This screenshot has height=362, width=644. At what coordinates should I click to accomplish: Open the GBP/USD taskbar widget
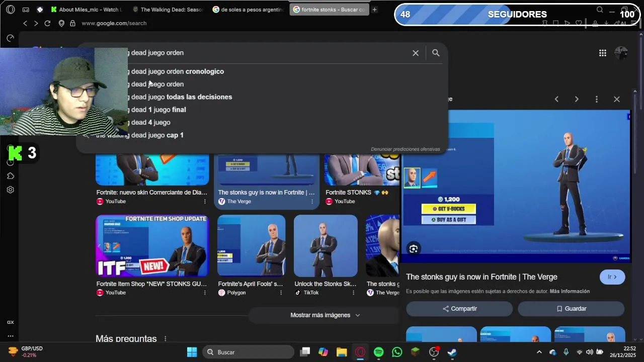26,352
